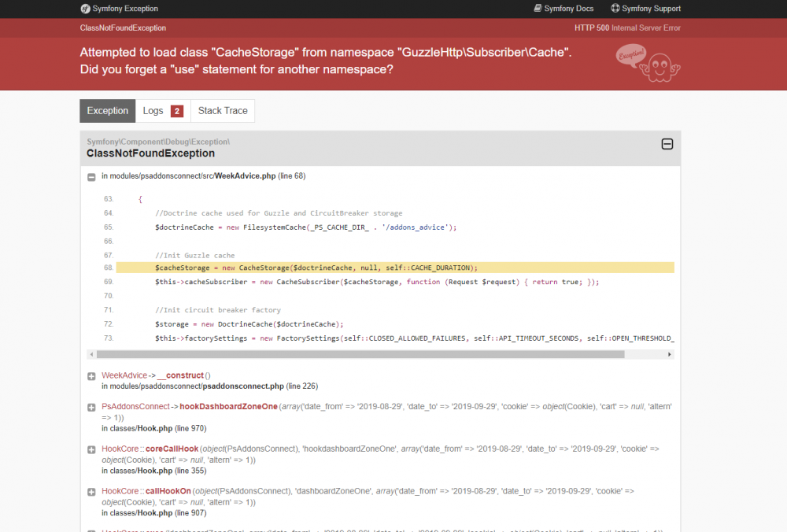Click the Symfony Support lifebuoy icon
Image resolution: width=787 pixels, height=532 pixels.
pyautogui.click(x=615, y=8)
